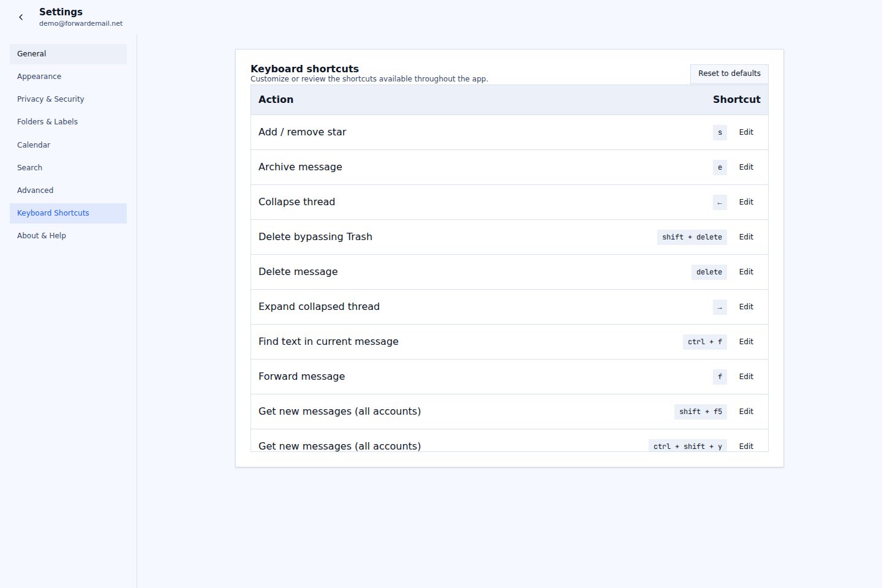Edit the Archive message shortcut

coord(746,167)
